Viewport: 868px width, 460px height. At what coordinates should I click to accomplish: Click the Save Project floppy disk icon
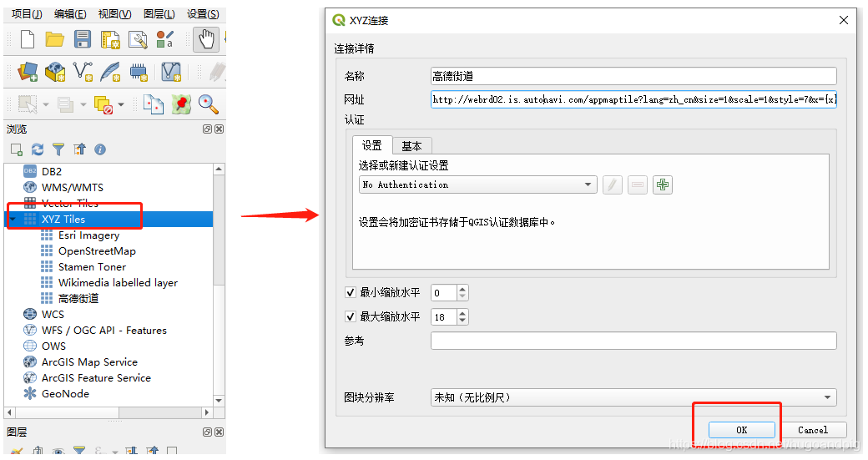click(x=83, y=39)
